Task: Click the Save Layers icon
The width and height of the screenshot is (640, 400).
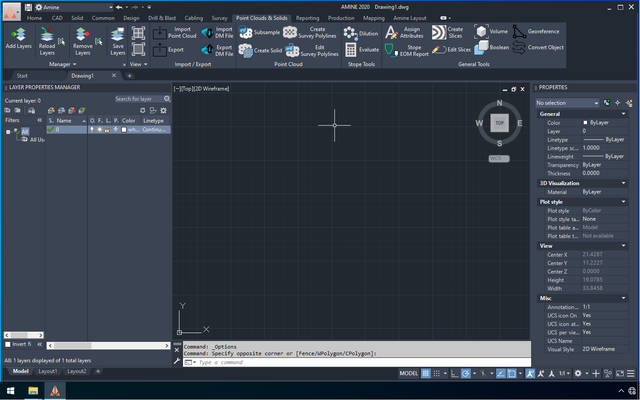Action: [x=118, y=34]
